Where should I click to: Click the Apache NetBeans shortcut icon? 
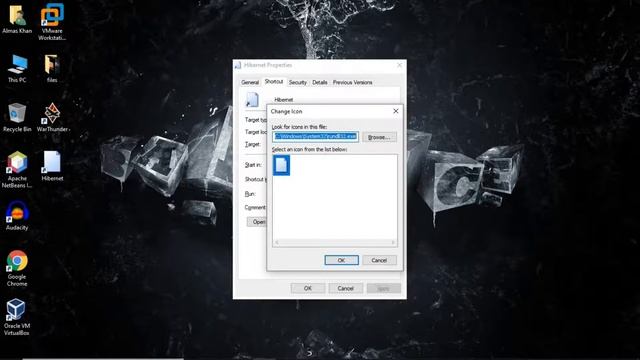coord(17,170)
